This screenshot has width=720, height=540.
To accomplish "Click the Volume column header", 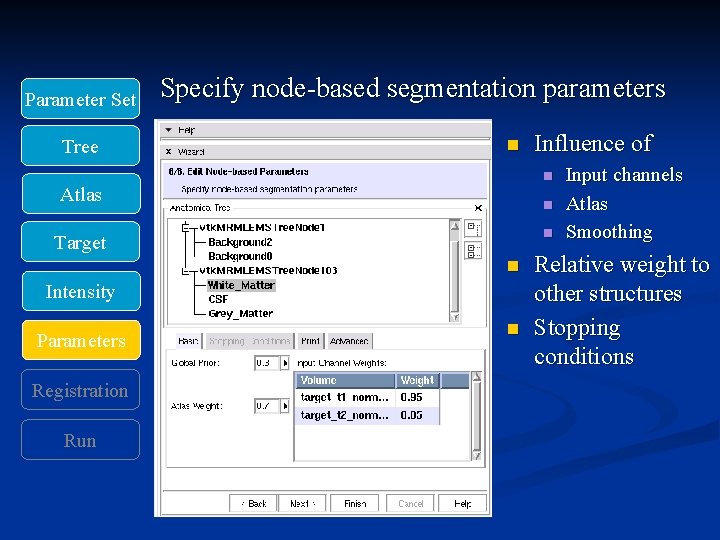I will [x=345, y=381].
